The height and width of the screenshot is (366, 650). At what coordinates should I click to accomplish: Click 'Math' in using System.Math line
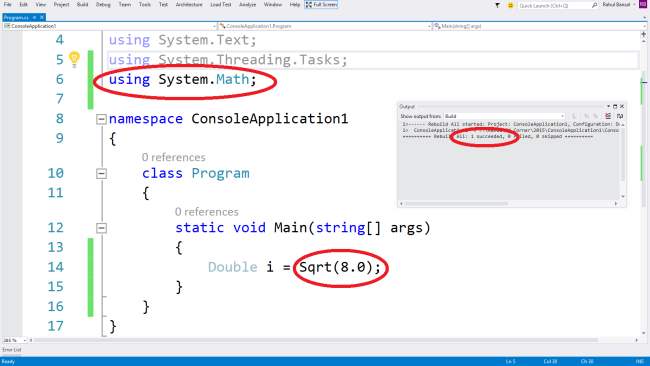click(233, 80)
